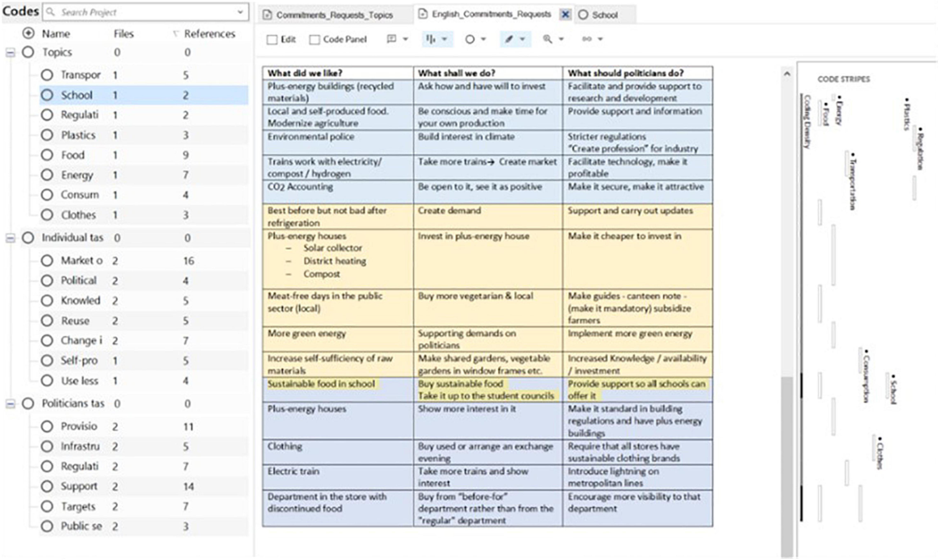
Task: Click the 'What should politicians do?' header cell
Action: click(x=638, y=73)
